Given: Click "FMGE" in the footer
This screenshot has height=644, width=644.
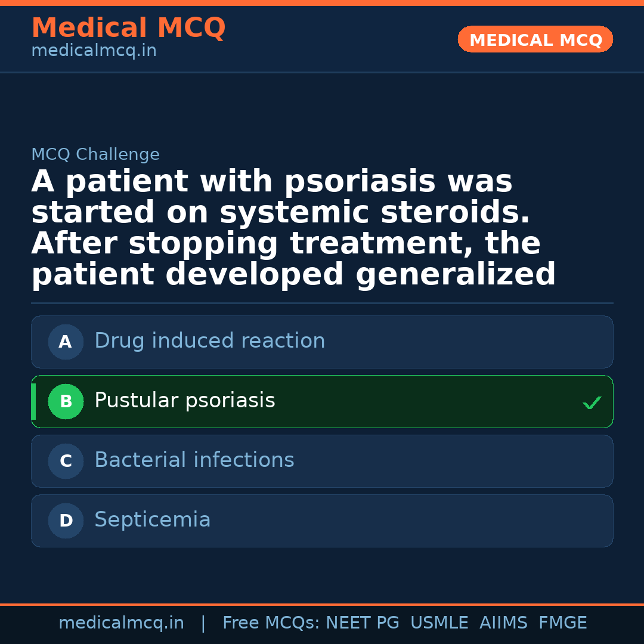Looking at the screenshot, I should coord(562,623).
